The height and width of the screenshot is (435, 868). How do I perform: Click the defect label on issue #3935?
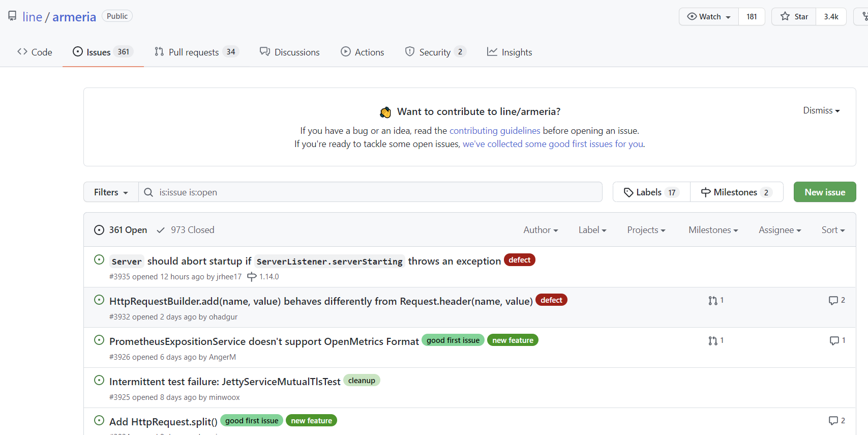click(519, 260)
